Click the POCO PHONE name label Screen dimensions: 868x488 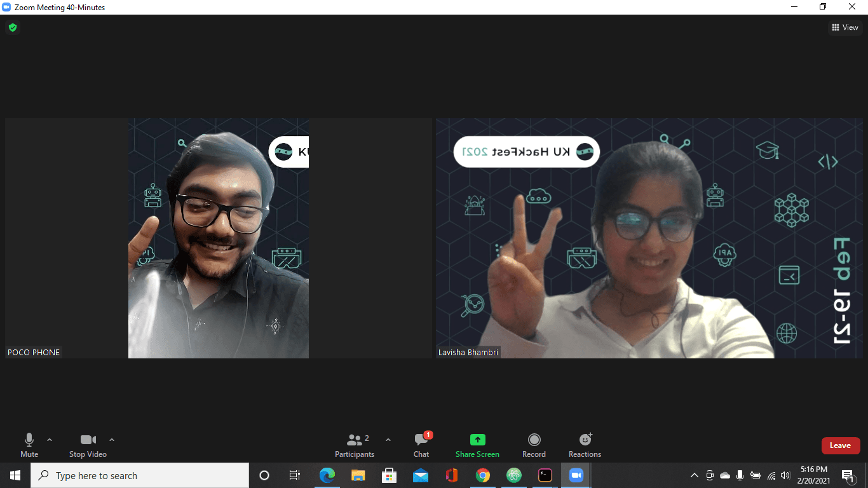34,352
